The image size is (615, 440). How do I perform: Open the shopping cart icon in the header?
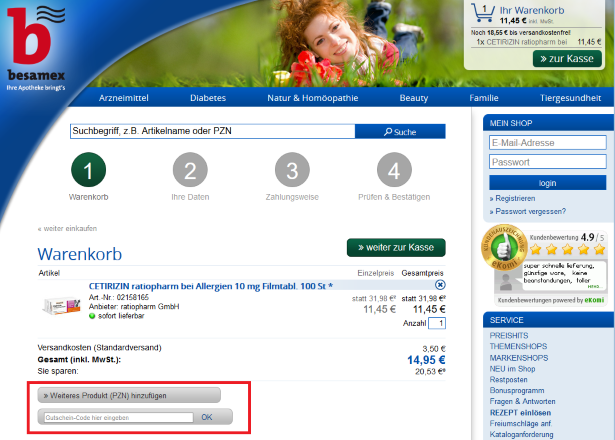pos(483,13)
